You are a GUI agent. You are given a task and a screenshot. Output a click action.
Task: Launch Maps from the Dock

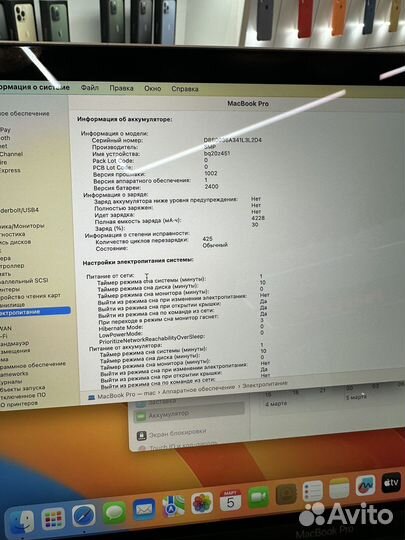tap(174, 506)
